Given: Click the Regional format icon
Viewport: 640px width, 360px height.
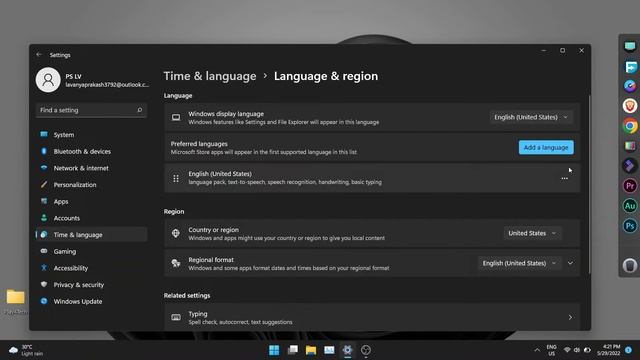Looking at the screenshot, I should (x=176, y=263).
